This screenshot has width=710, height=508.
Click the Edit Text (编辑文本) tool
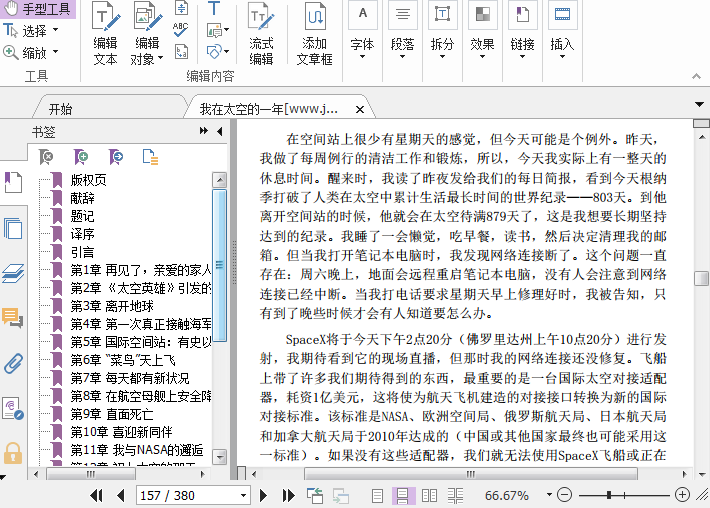pyautogui.click(x=105, y=34)
